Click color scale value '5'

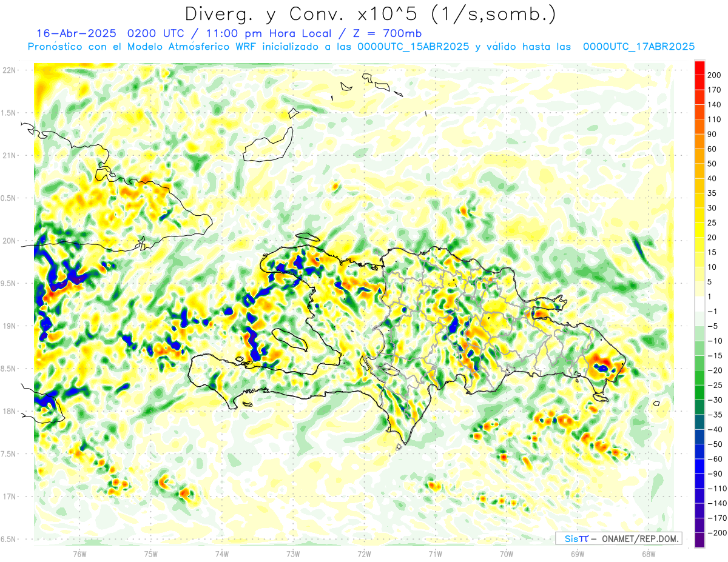[x=710, y=282]
